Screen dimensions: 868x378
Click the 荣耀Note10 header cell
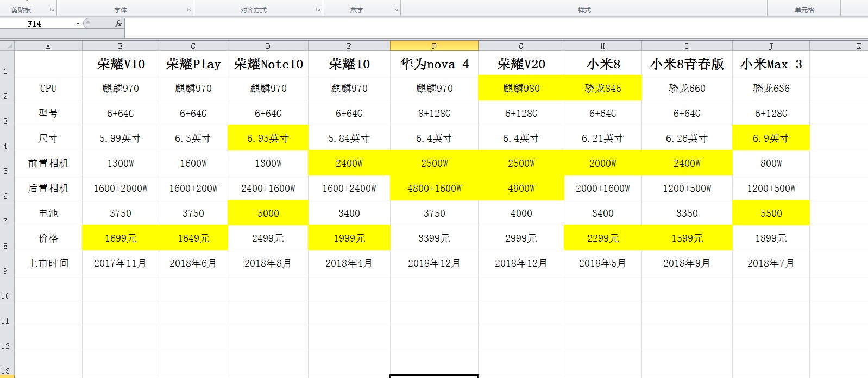click(x=268, y=64)
